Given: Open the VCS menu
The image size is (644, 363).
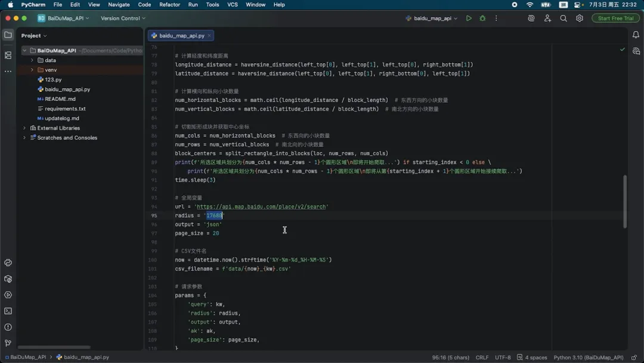Looking at the screenshot, I should point(233,5).
